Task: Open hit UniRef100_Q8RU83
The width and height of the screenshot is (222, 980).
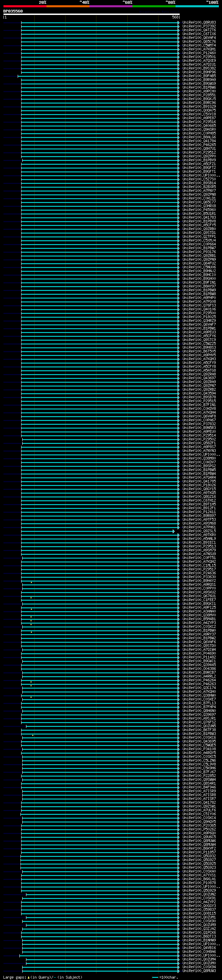Action: (x=199, y=23)
